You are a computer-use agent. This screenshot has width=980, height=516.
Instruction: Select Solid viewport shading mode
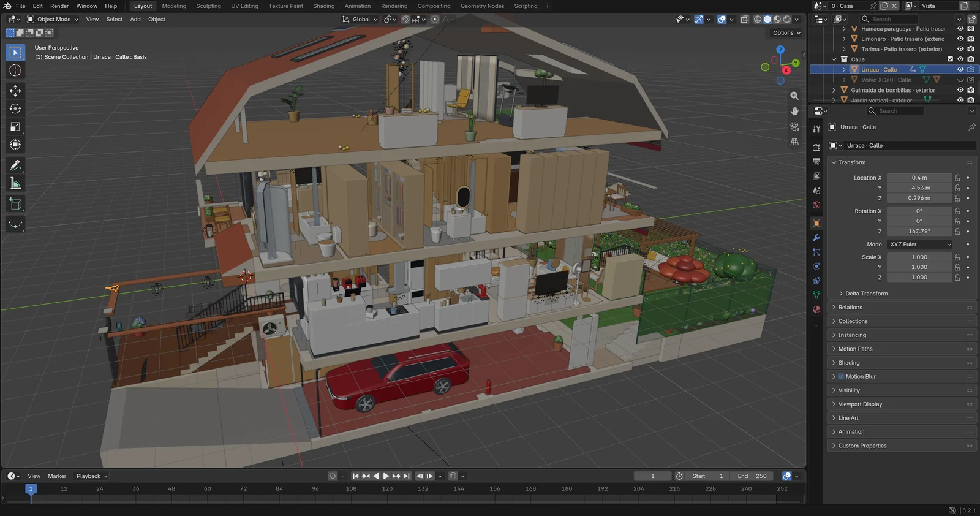(x=767, y=19)
